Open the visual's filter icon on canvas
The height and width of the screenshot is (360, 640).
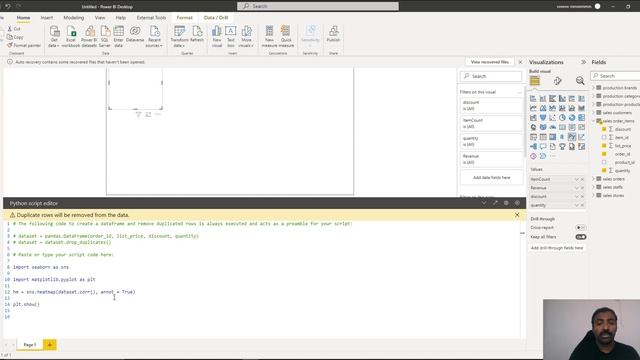pos(138,114)
